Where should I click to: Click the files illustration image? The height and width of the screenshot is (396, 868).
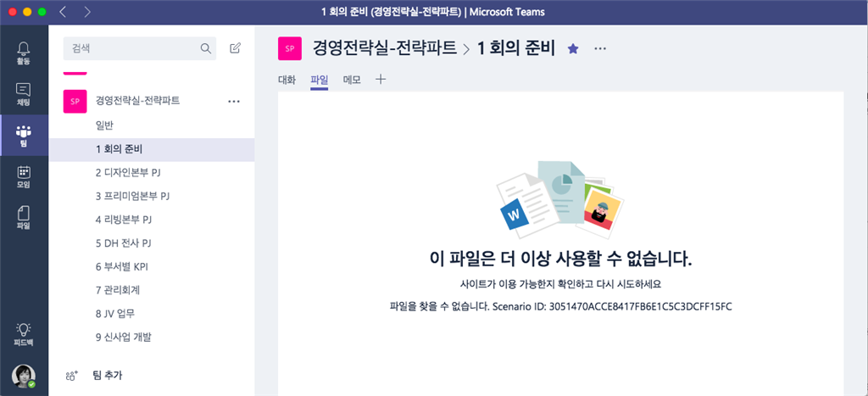point(560,199)
